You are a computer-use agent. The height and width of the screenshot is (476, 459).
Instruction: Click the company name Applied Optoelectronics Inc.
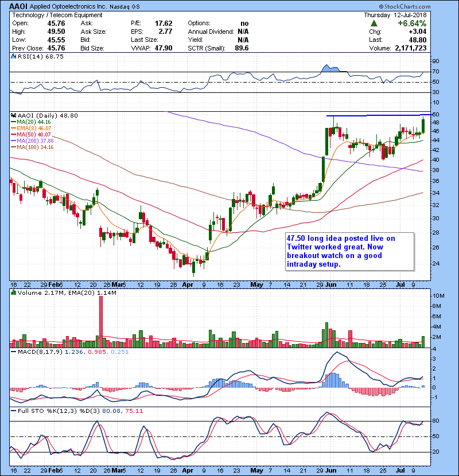tap(68, 7)
